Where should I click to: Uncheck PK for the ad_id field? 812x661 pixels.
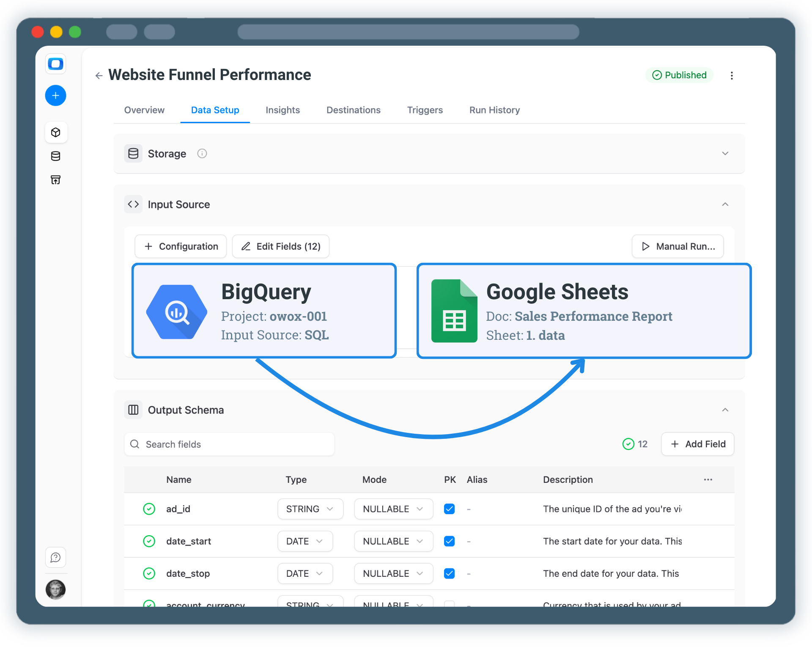click(x=450, y=509)
